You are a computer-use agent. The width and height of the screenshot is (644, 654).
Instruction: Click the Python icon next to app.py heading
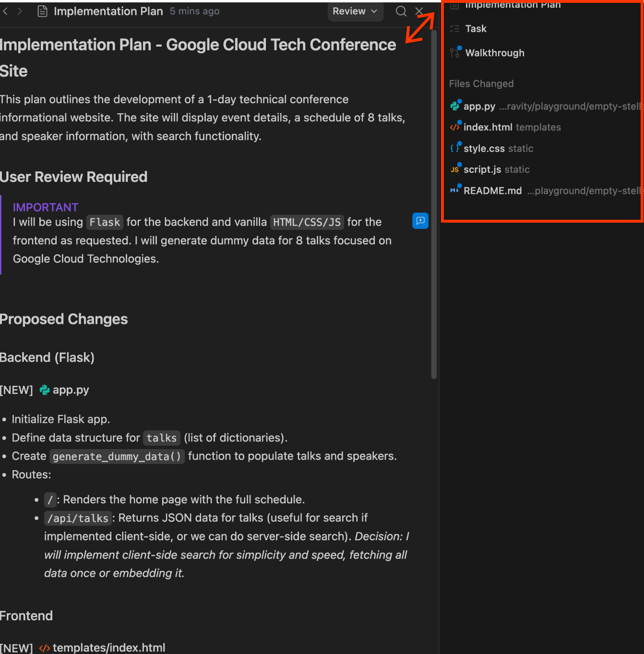45,390
